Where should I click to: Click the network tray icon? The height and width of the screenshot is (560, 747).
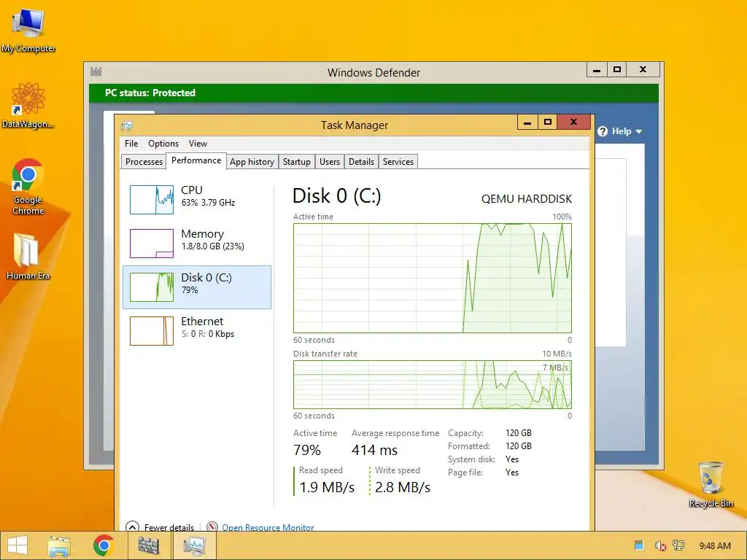pyautogui.click(x=678, y=545)
